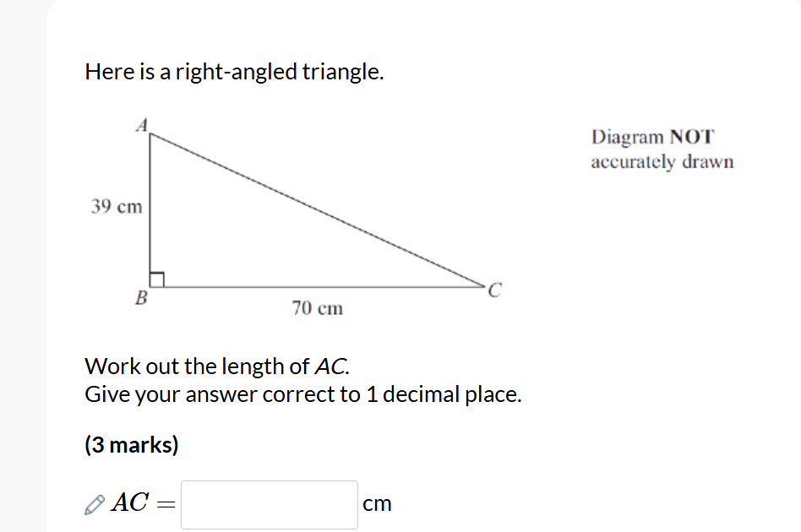Image resolution: width=801 pixels, height=532 pixels.
Task: Select the vertex label C on the triangle
Action: click(494, 290)
